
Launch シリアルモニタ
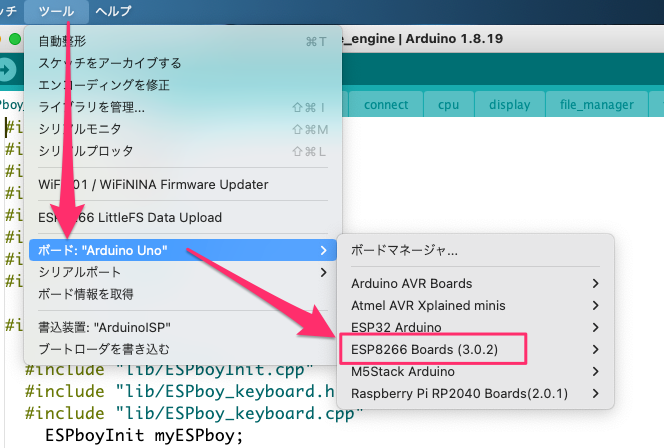80,129
